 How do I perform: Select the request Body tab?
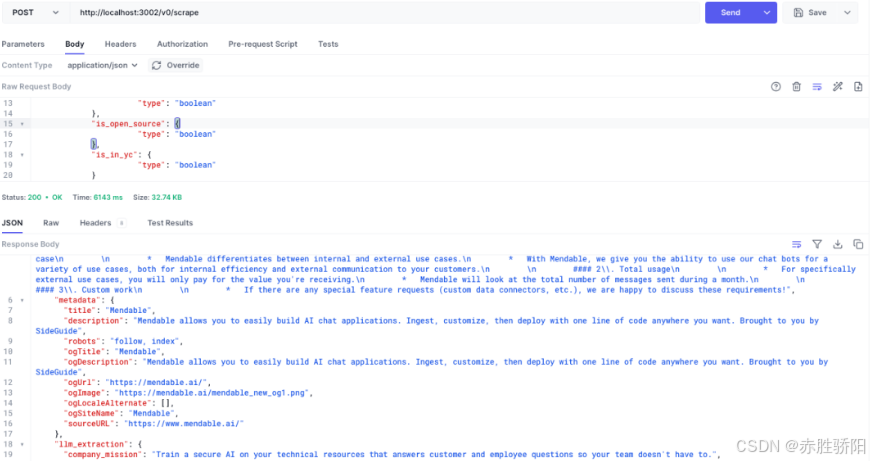click(x=74, y=44)
